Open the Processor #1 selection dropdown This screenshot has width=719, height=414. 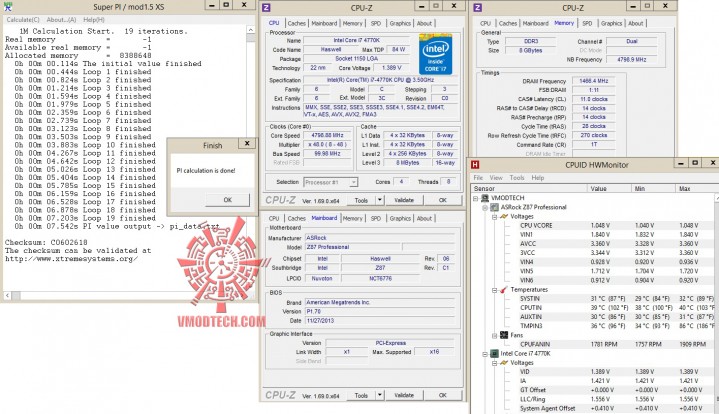(354, 182)
